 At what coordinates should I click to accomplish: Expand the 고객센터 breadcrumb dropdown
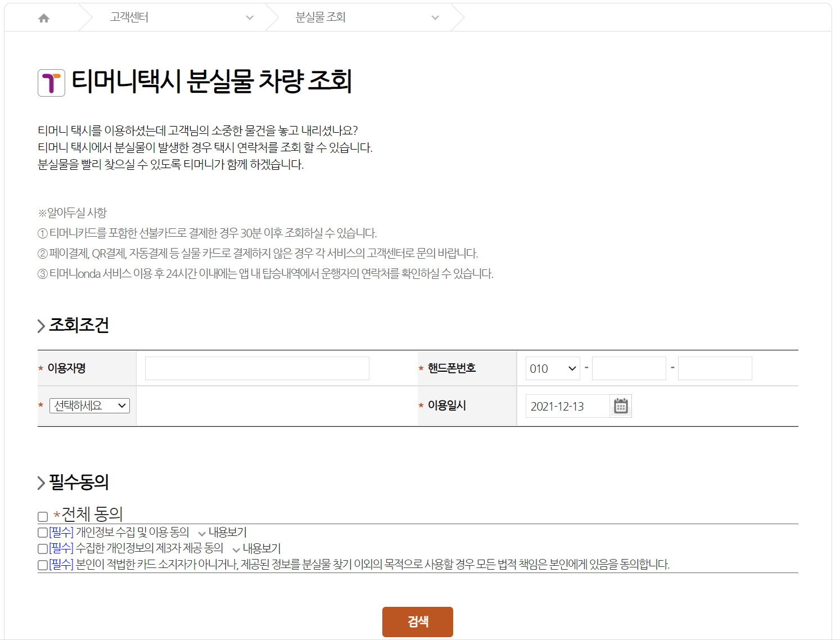click(x=250, y=17)
